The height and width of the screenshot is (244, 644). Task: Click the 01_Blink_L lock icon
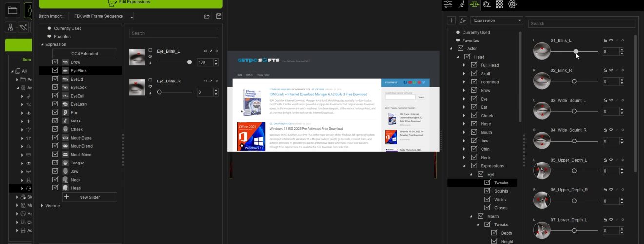605,41
